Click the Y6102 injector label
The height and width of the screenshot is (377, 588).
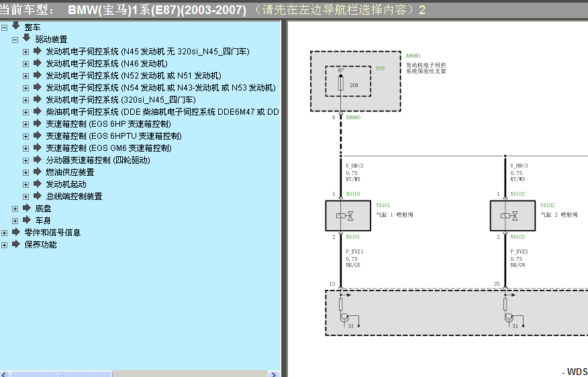[547, 205]
